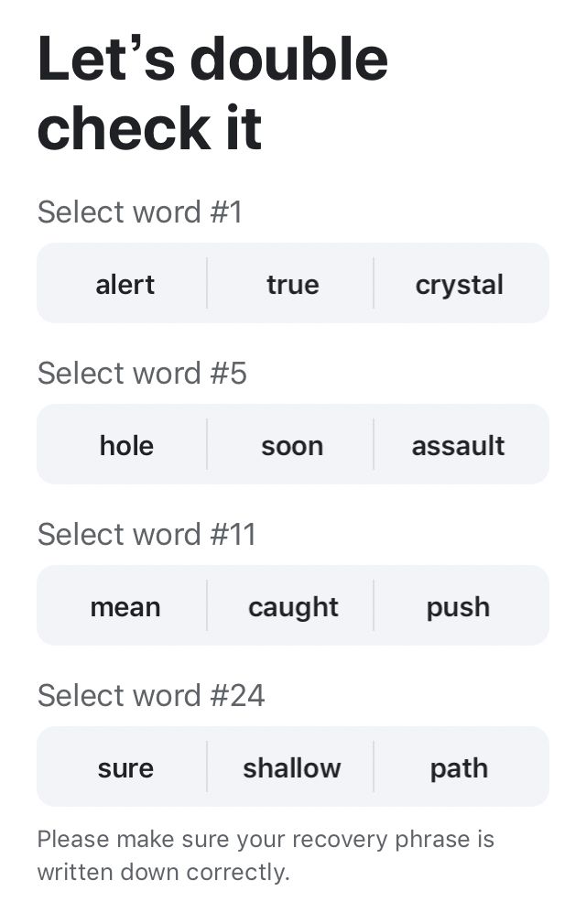Choose 'true' as word #1
This screenshot has width=586, height=924.
click(x=292, y=284)
